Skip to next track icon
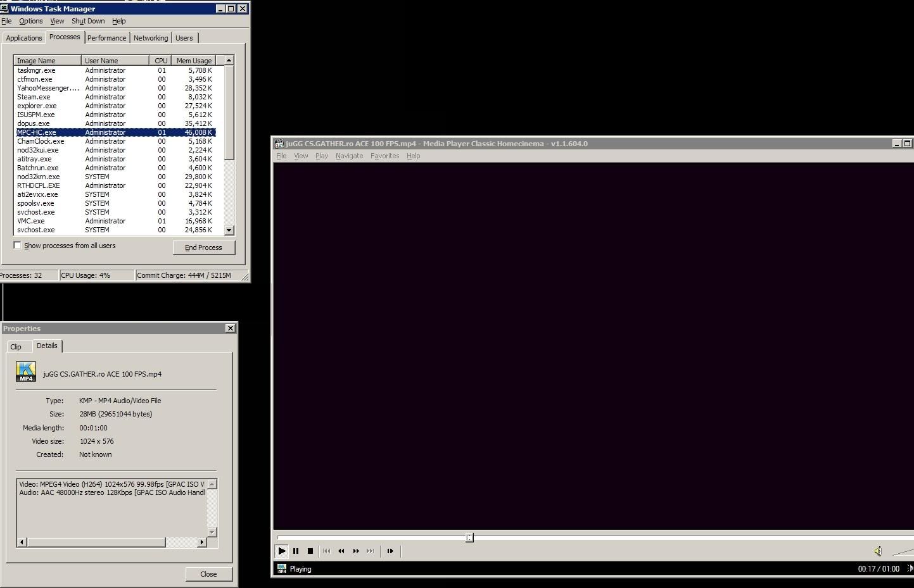914x588 pixels. point(371,551)
